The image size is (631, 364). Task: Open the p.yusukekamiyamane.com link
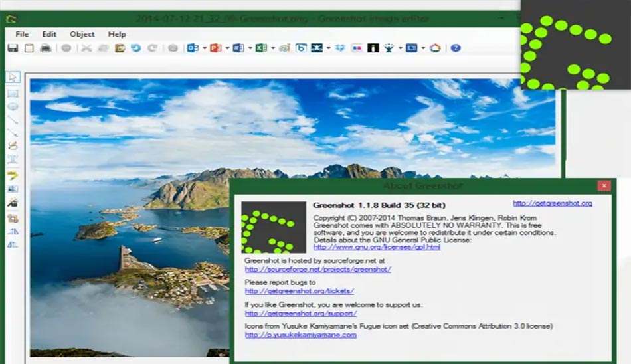[x=301, y=335]
